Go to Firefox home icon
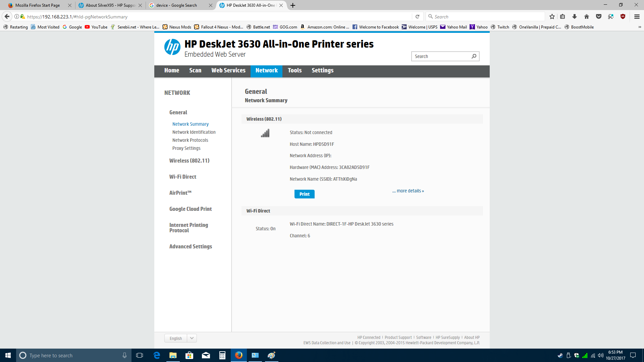The width and height of the screenshot is (644, 362). coord(587,17)
